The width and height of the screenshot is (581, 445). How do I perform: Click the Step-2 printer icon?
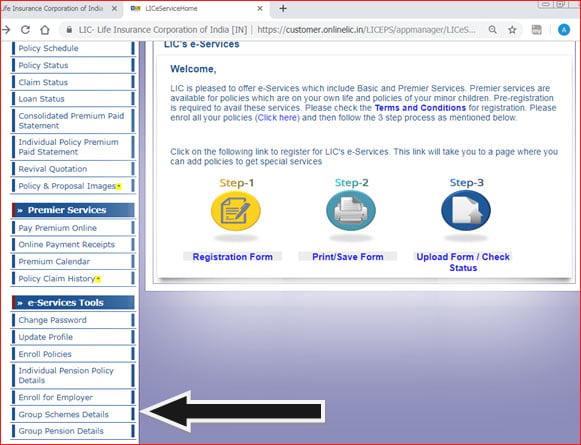click(351, 211)
